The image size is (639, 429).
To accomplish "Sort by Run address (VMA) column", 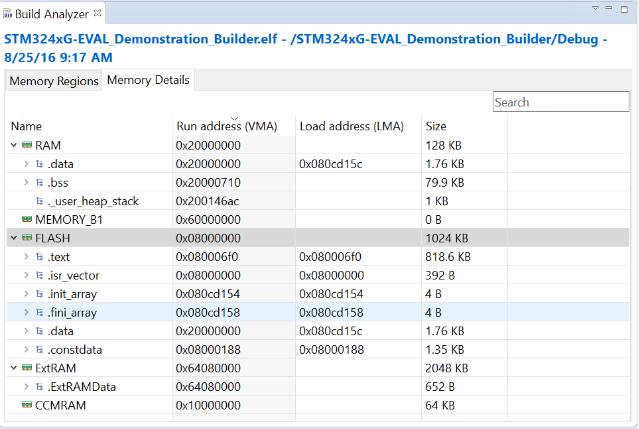I will [234, 126].
